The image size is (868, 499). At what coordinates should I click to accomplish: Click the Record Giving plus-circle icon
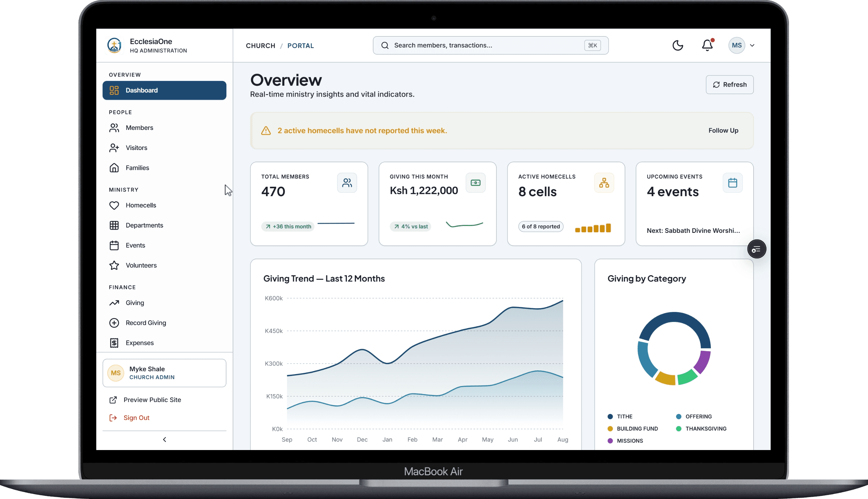114,323
